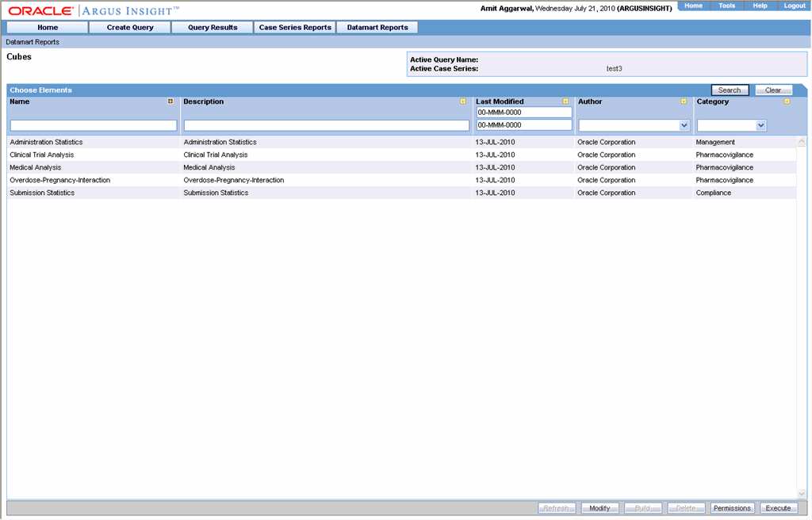Click the Description column header

204,101
